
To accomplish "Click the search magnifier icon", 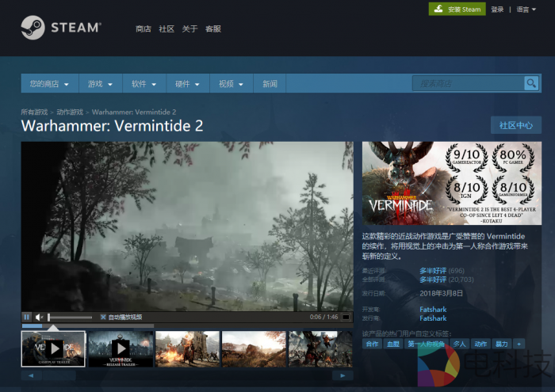I will [x=531, y=83].
